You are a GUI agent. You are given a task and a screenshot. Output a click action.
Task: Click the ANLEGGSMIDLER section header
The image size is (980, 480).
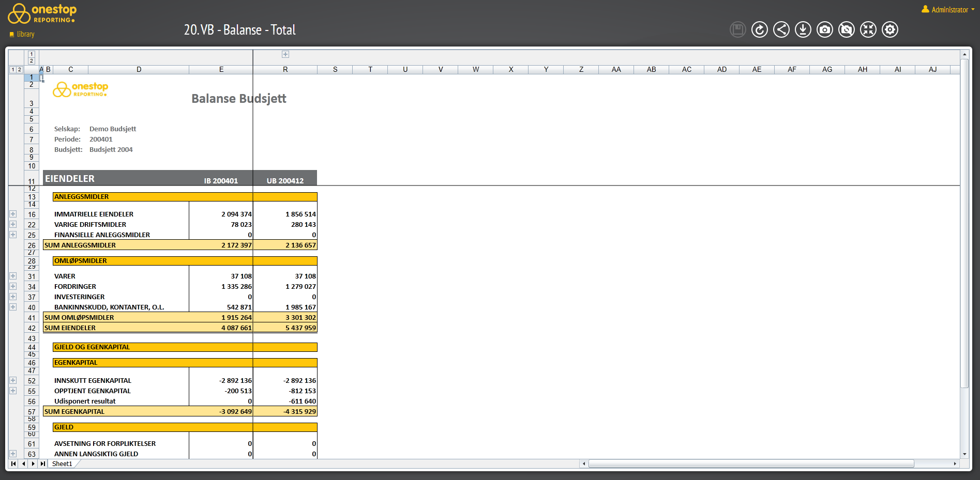(x=185, y=197)
